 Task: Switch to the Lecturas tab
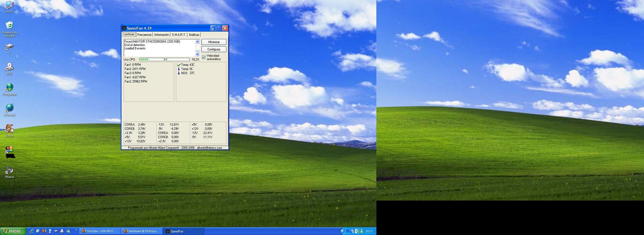pyautogui.click(x=129, y=34)
